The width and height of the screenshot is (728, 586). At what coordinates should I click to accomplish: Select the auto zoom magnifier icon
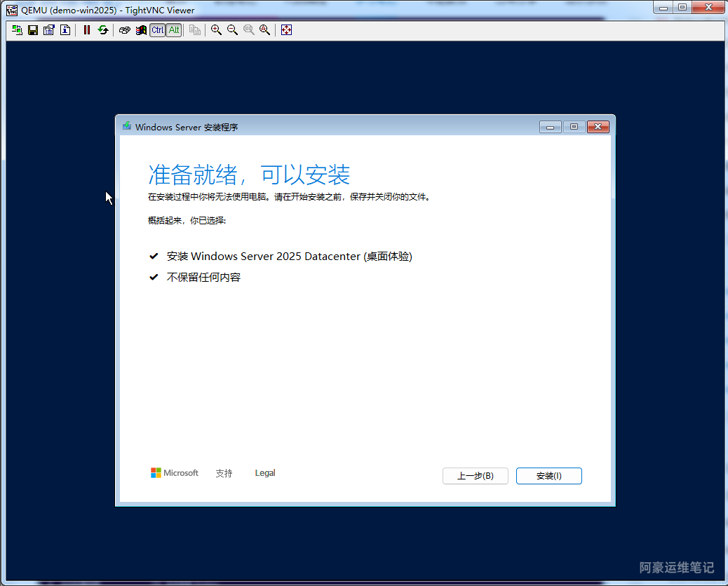[264, 30]
